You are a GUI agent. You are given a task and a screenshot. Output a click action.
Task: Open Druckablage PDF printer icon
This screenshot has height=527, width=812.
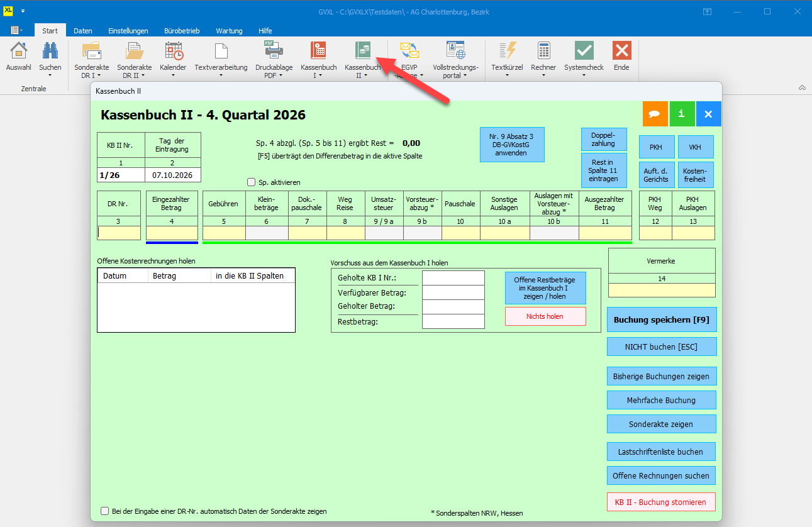tap(274, 51)
